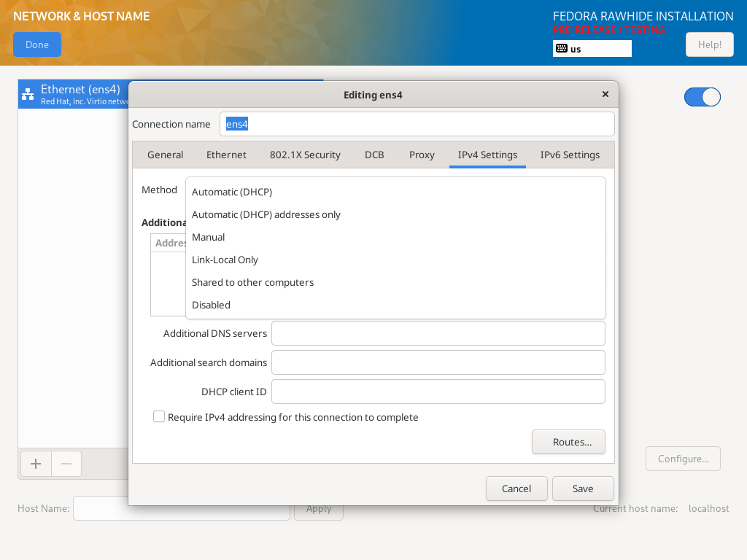The image size is (747, 560).
Task: Select the Ethernet (ens4) network device icon
Action: (28, 94)
